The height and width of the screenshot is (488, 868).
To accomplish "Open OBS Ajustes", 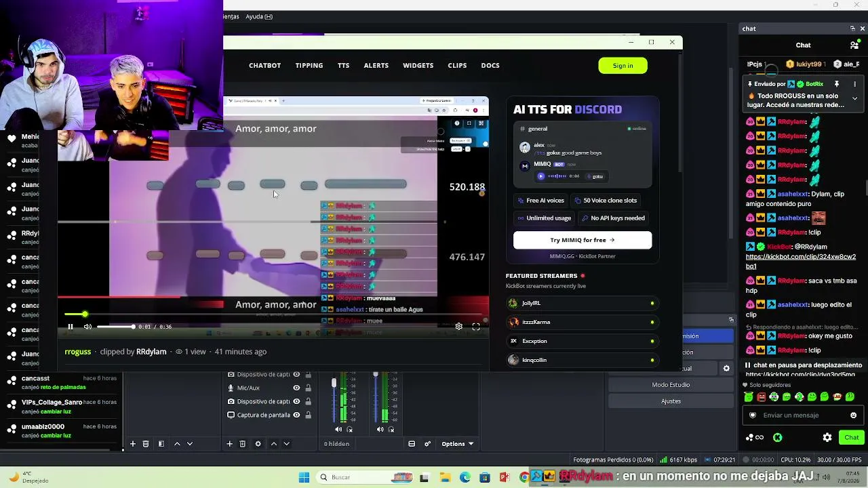I will point(671,401).
